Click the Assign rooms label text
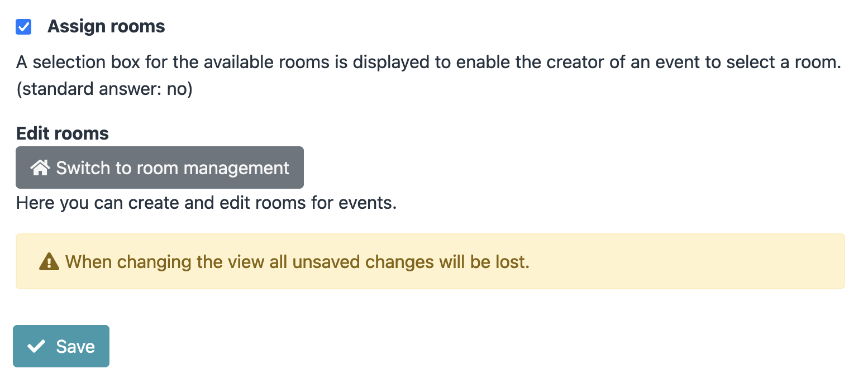This screenshot has height=383, width=868. coord(106,27)
